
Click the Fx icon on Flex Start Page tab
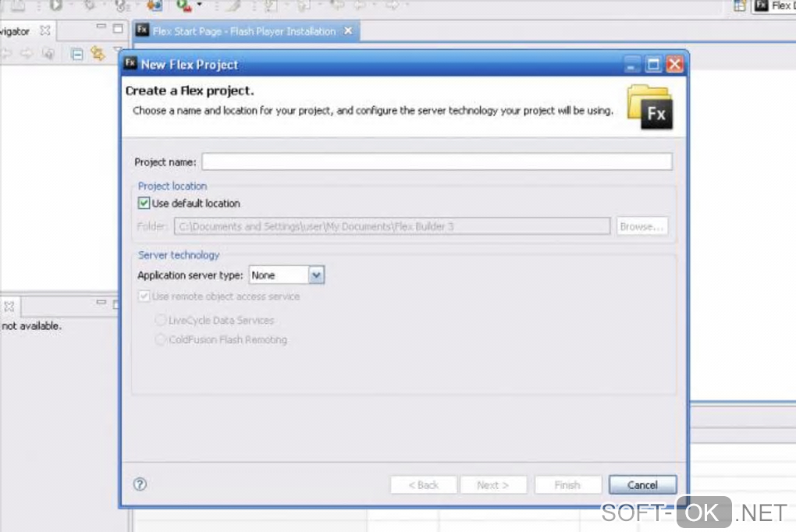[x=142, y=30]
